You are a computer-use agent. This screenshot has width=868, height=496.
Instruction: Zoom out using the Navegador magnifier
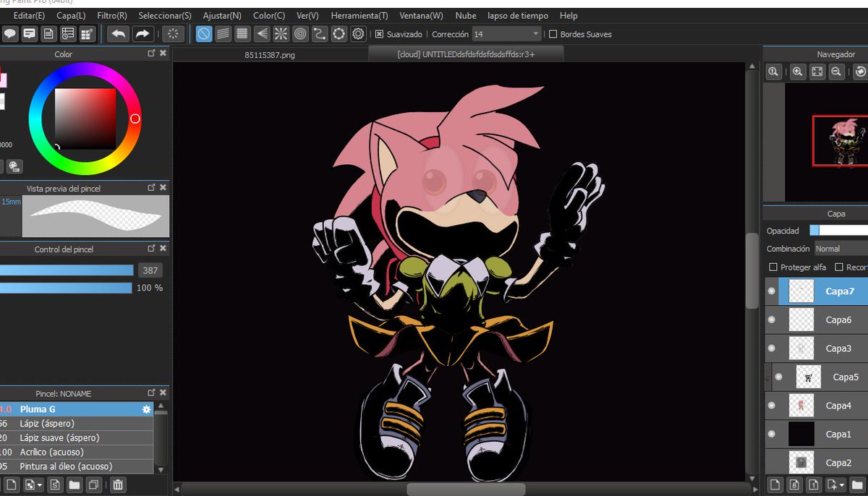click(835, 72)
